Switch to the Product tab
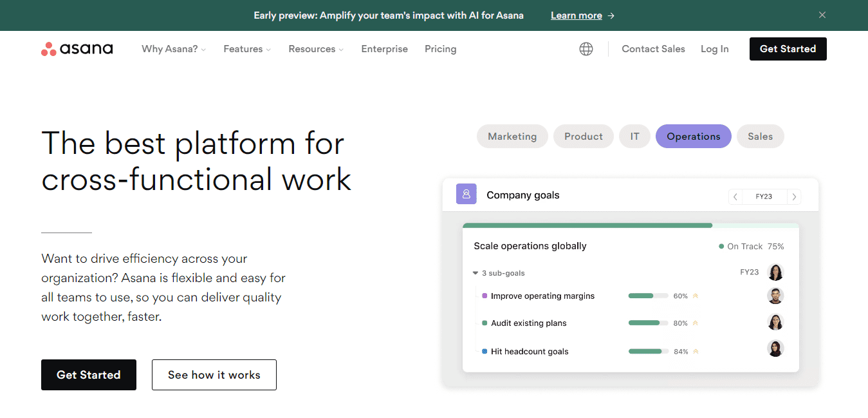 pos(584,137)
